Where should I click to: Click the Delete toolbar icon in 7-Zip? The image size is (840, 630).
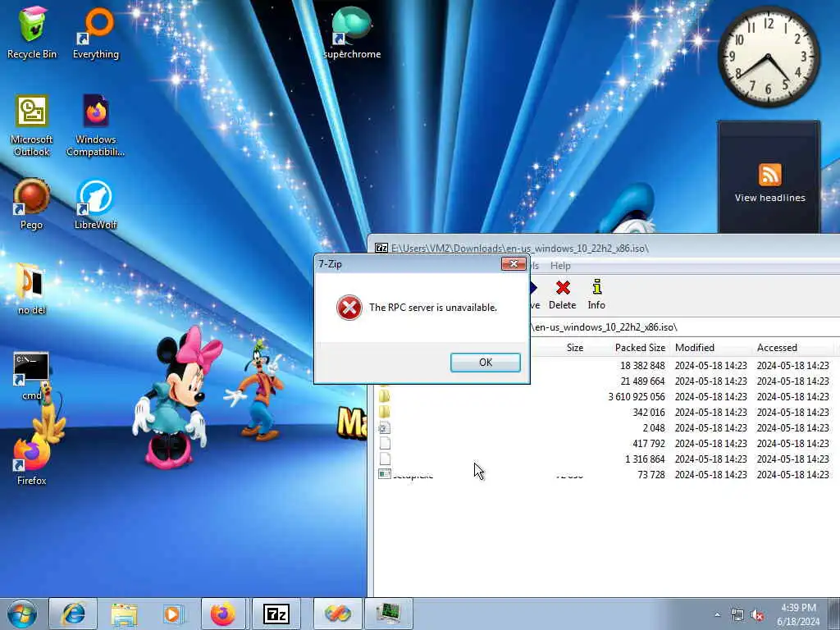(x=563, y=294)
